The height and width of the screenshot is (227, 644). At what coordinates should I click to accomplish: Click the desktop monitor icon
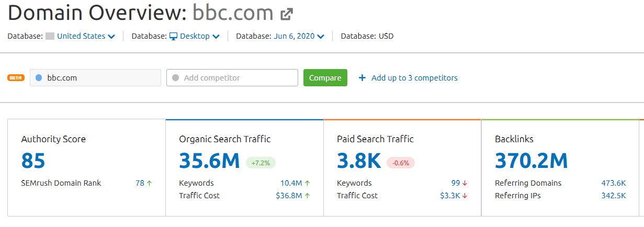point(174,36)
